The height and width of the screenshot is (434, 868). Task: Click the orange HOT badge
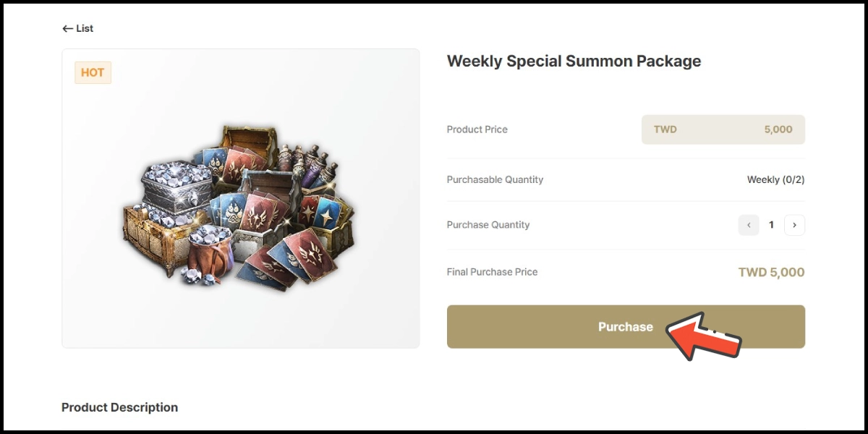[x=93, y=72]
